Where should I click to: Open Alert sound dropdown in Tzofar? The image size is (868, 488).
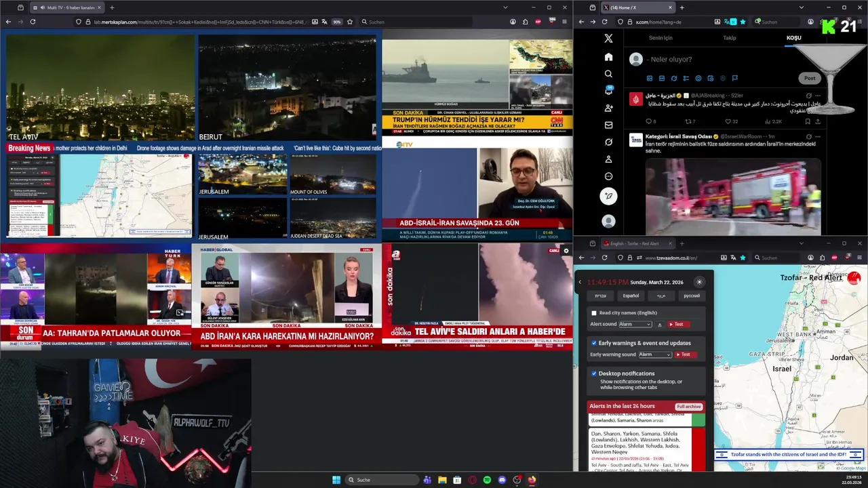(635, 325)
